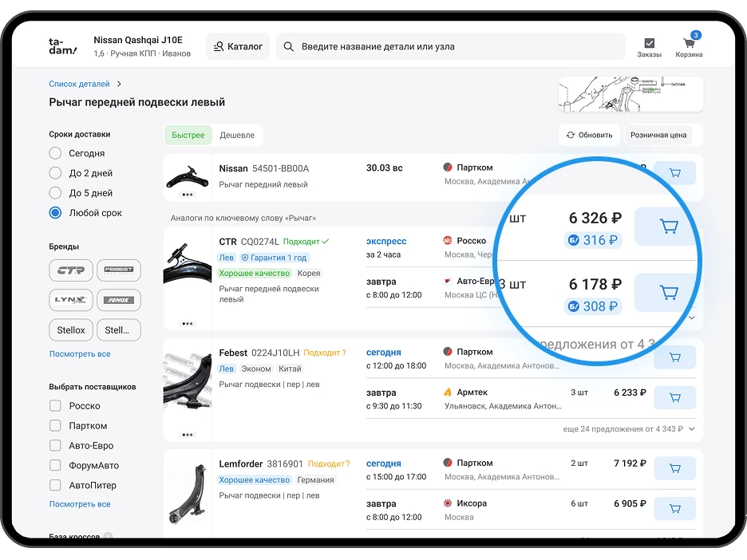This screenshot has width=747, height=560.
Task: Check the Авто-Евро supplier checkbox
Action: (55, 445)
